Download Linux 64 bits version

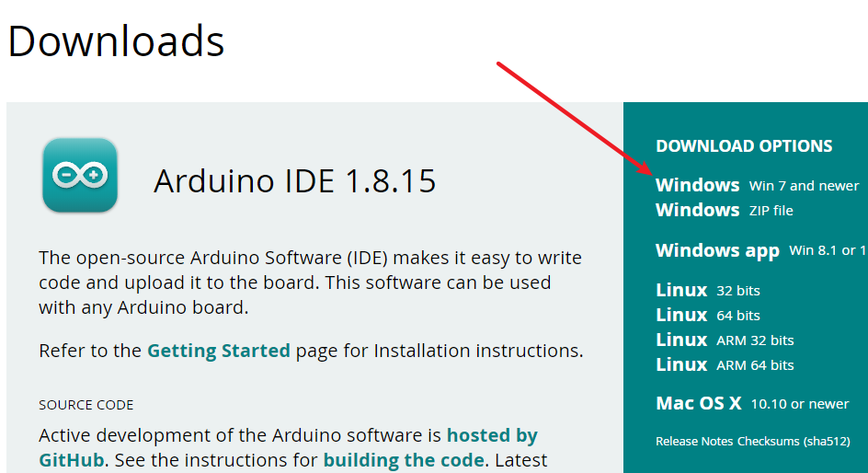(x=707, y=315)
